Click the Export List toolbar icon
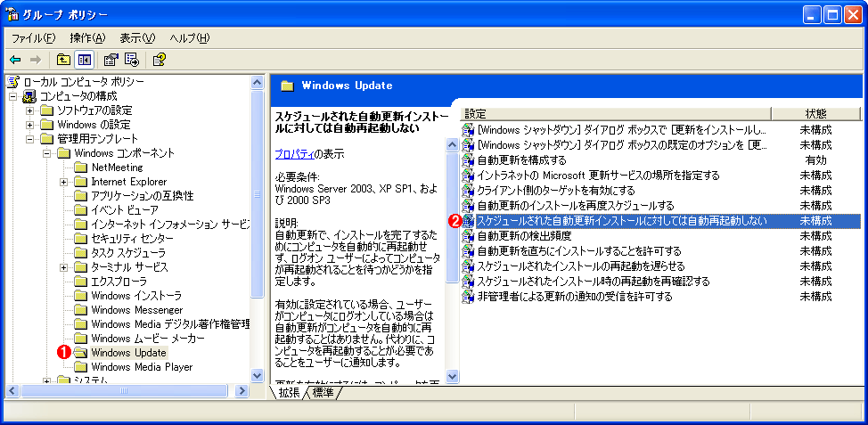868x425 pixels. [132, 59]
